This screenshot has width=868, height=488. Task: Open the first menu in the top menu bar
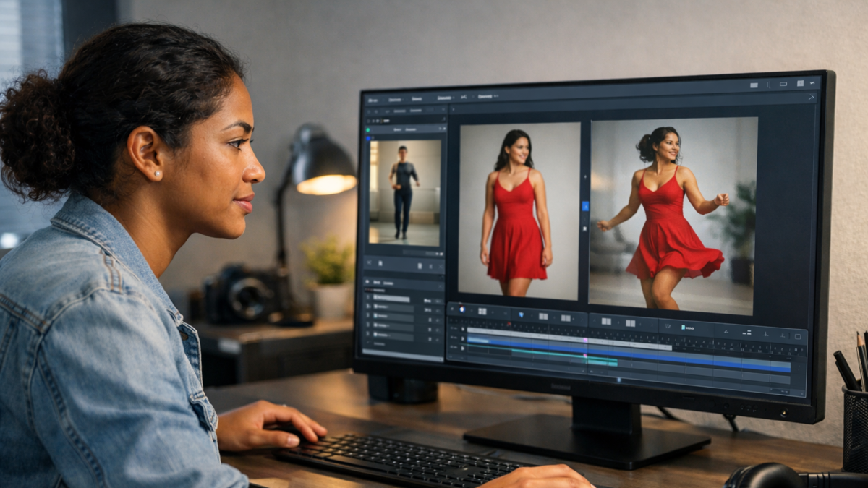373,100
